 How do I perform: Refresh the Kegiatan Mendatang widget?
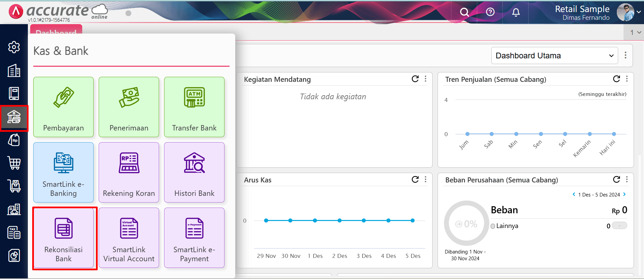point(415,79)
